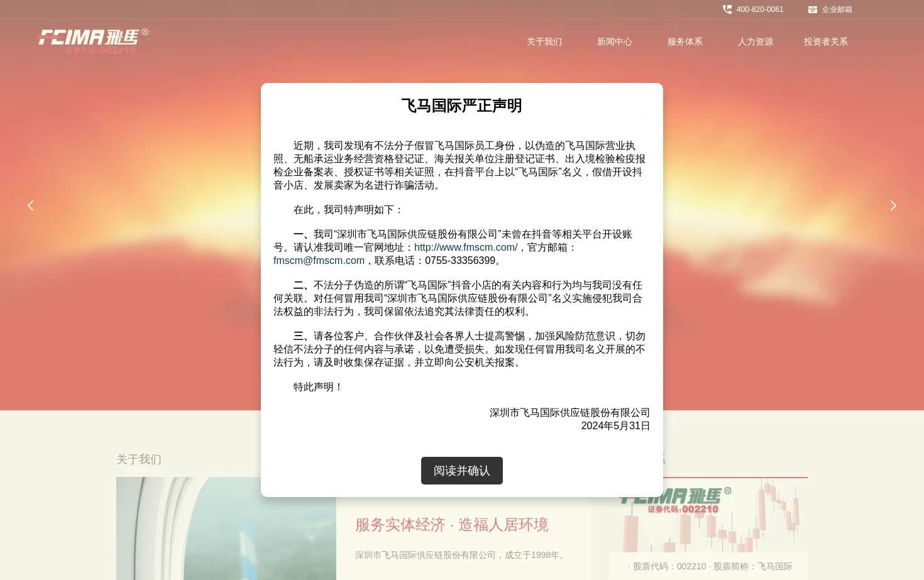Open the 关于我们 menu item
The height and width of the screenshot is (580, 924).
pyautogui.click(x=544, y=42)
